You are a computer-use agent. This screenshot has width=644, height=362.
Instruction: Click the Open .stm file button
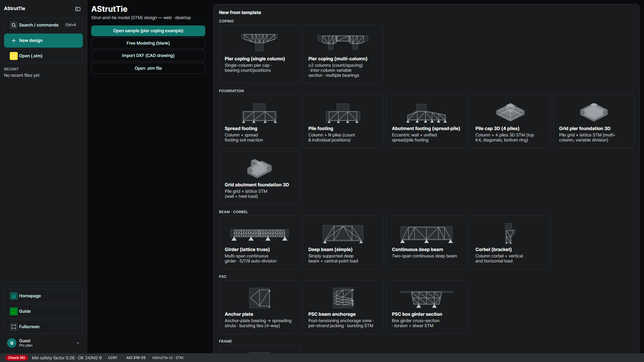pyautogui.click(x=148, y=68)
